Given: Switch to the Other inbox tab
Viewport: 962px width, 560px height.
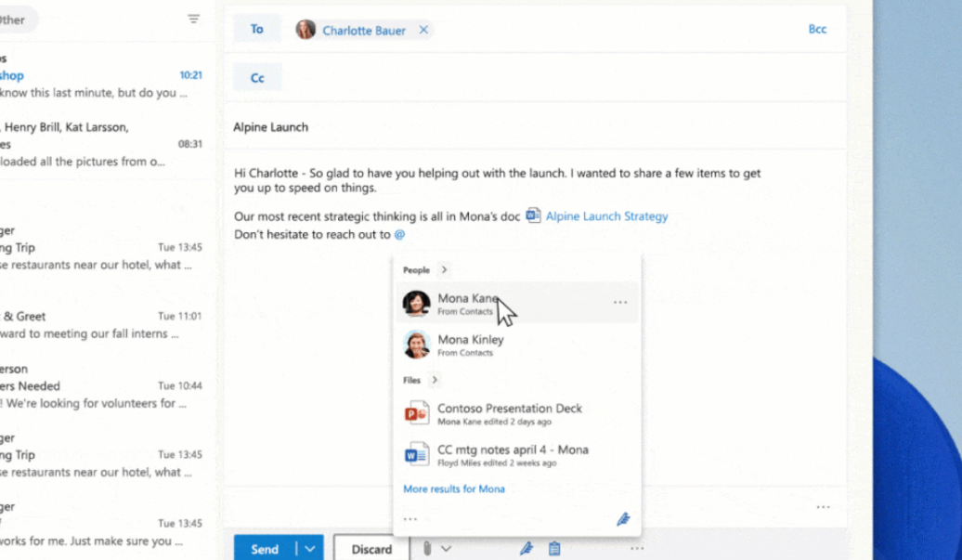Looking at the screenshot, I should click(x=14, y=20).
